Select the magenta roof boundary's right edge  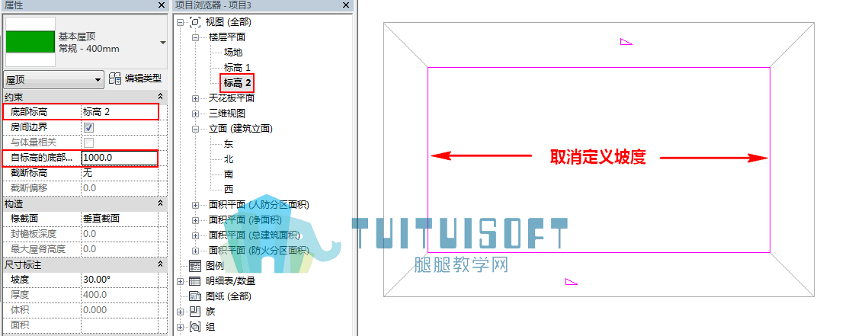click(x=770, y=160)
